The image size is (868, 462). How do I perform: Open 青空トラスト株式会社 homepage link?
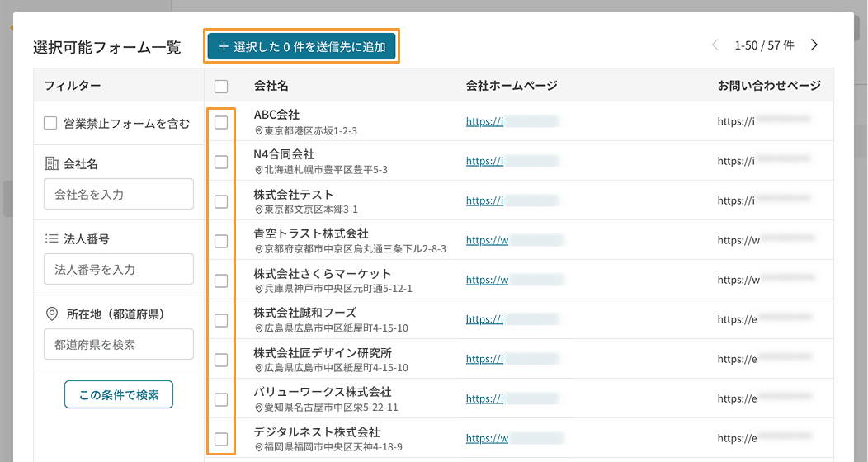tap(487, 240)
